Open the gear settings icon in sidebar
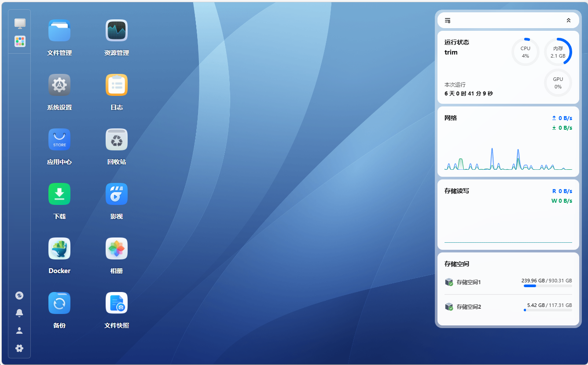Image resolution: width=588 pixels, height=365 pixels. (x=19, y=348)
